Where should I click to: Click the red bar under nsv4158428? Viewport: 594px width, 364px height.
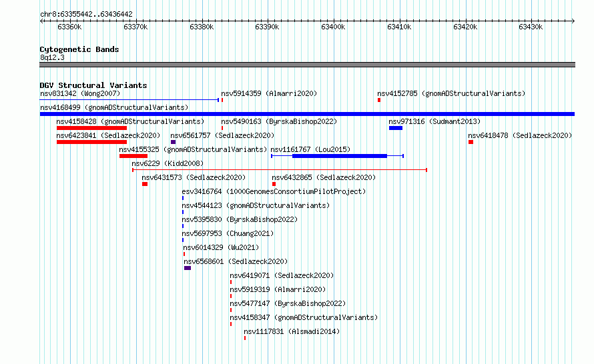tap(91, 128)
